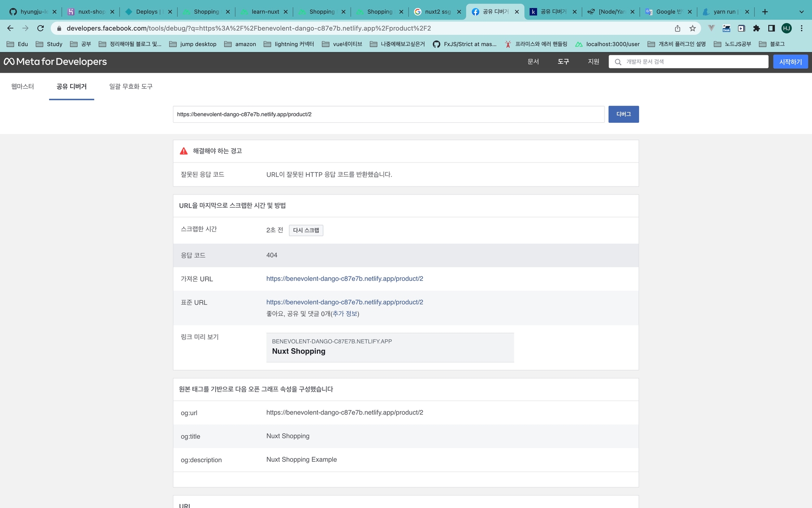Select the 공유 디버거 tab
The image size is (812, 508).
coord(71,87)
